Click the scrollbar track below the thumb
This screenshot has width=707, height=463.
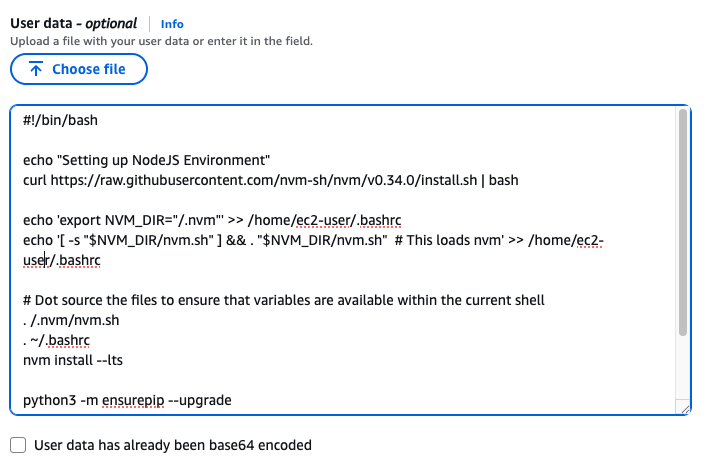(x=683, y=367)
